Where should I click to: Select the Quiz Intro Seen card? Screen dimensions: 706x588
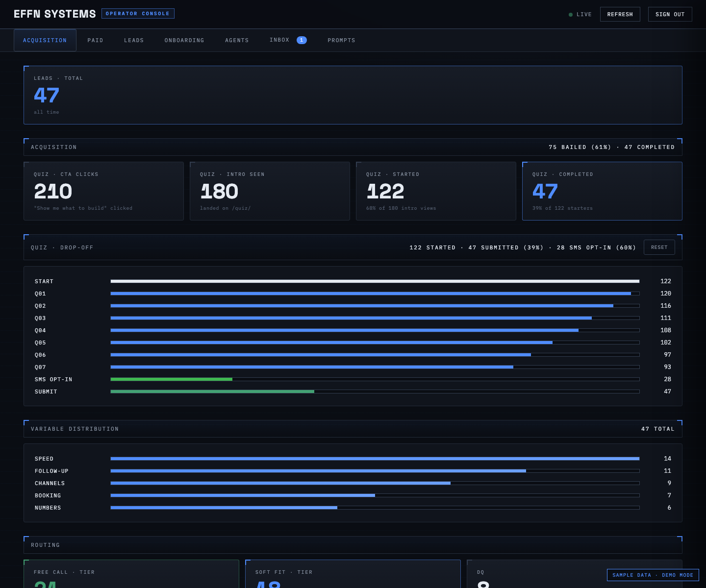point(270,191)
